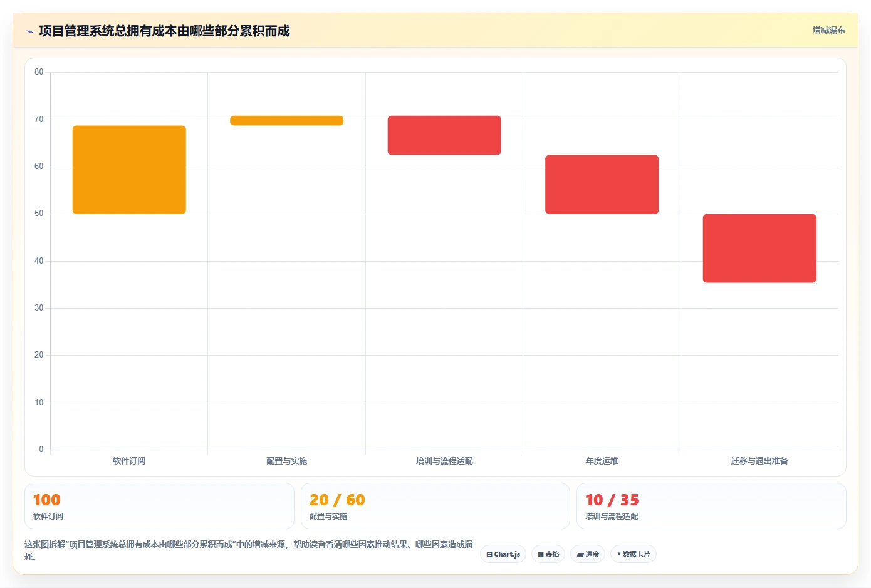Click the 进度 tag chip
871x588 pixels.
588,554
